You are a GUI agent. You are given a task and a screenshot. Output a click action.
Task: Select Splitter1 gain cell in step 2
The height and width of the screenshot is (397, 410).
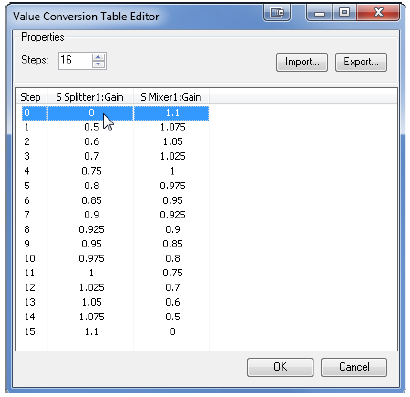point(91,142)
